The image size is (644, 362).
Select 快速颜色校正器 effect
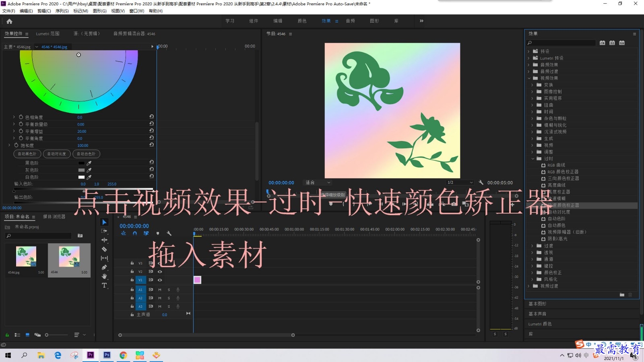(563, 205)
